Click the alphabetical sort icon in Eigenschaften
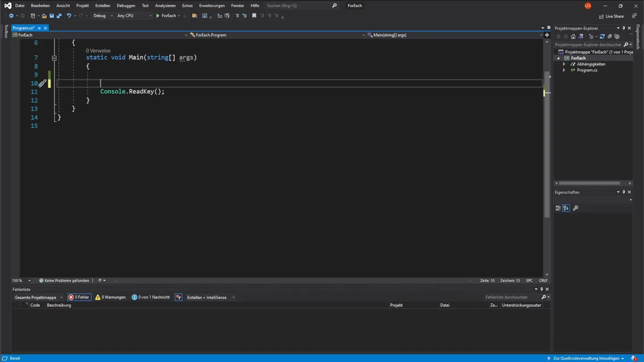644x362 pixels. coord(566,208)
